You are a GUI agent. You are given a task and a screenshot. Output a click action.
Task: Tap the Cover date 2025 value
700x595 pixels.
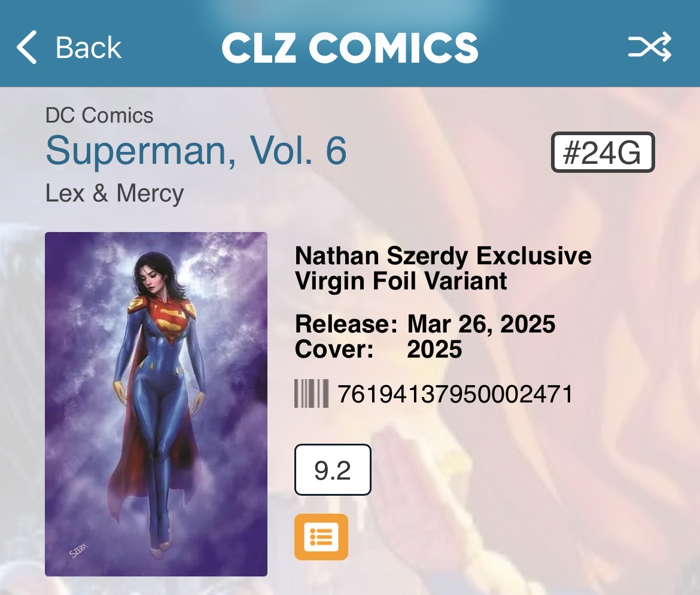click(434, 349)
